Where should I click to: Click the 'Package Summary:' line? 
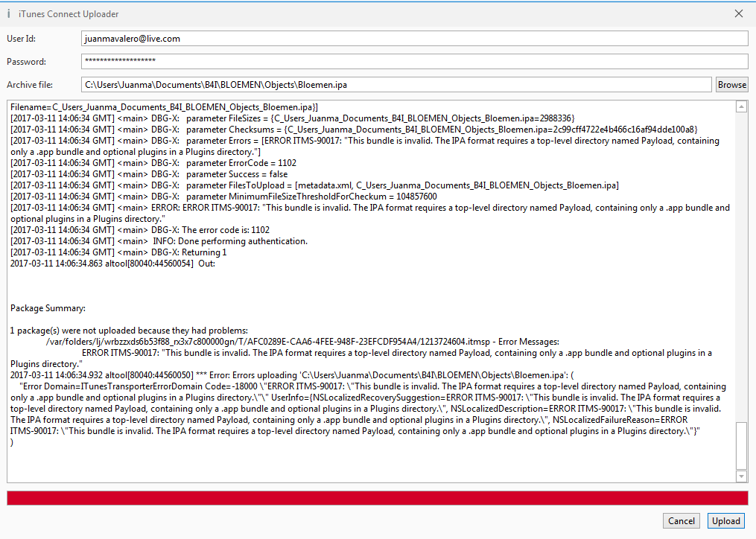point(48,308)
